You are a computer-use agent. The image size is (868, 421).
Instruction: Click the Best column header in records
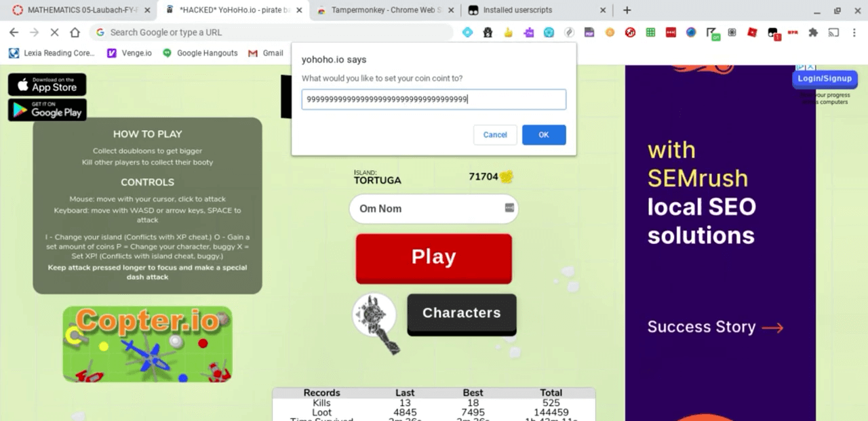click(x=473, y=393)
